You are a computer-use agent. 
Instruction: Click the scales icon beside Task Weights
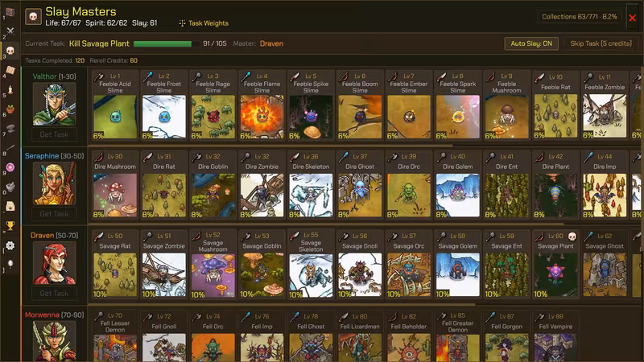tap(182, 23)
